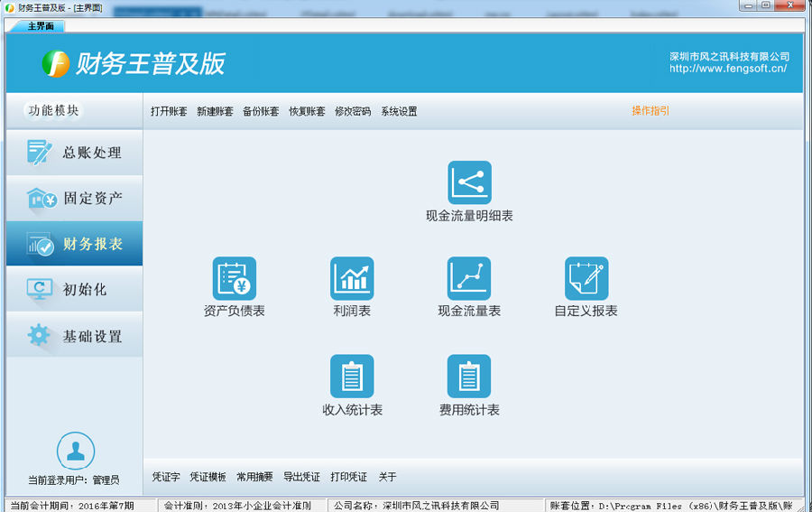
Task: Select the 固定资产 module label
Action: coord(93,198)
